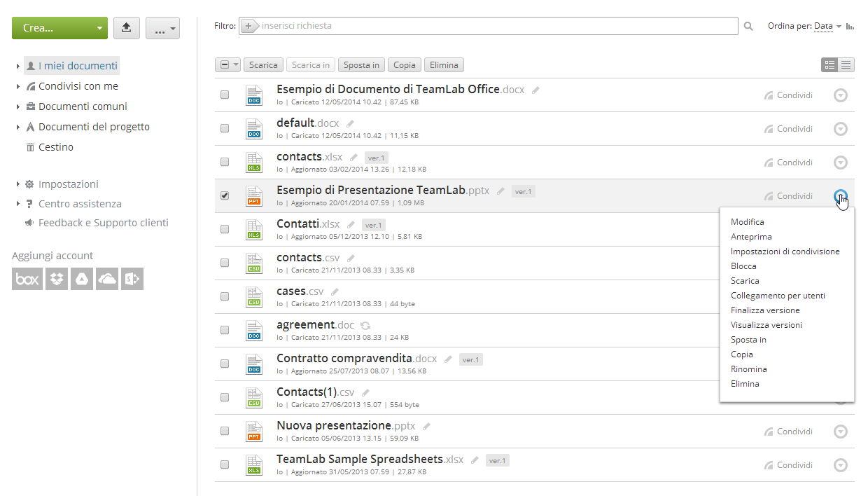Open the Crea... dropdown arrow
This screenshot has height=496, width=868.
pyautogui.click(x=99, y=29)
